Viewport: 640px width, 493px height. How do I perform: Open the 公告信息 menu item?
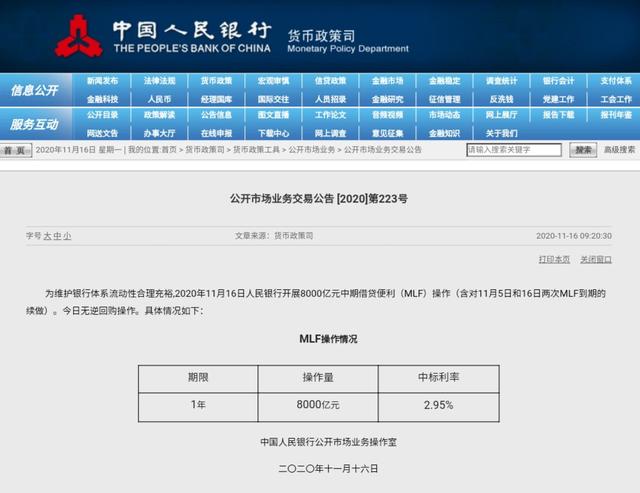[216, 115]
